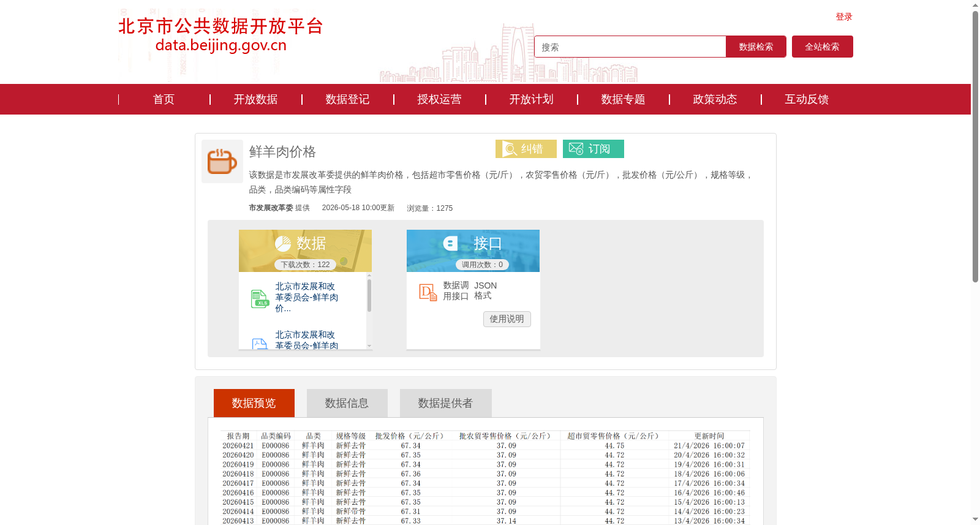Click the page scroll down arrow
This screenshot has width=980, height=525.
[x=975, y=519]
